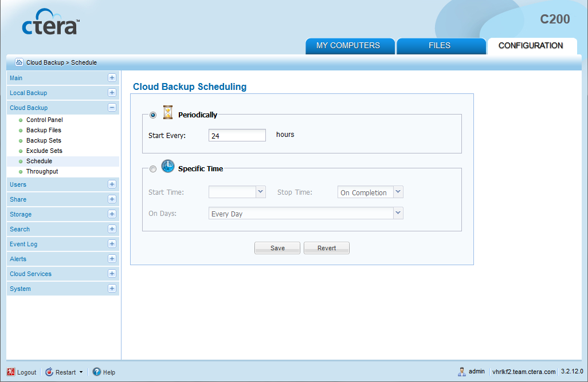Click the Cloud Backup > Schedule breadcrumb text
The width and height of the screenshot is (588, 382).
click(61, 62)
